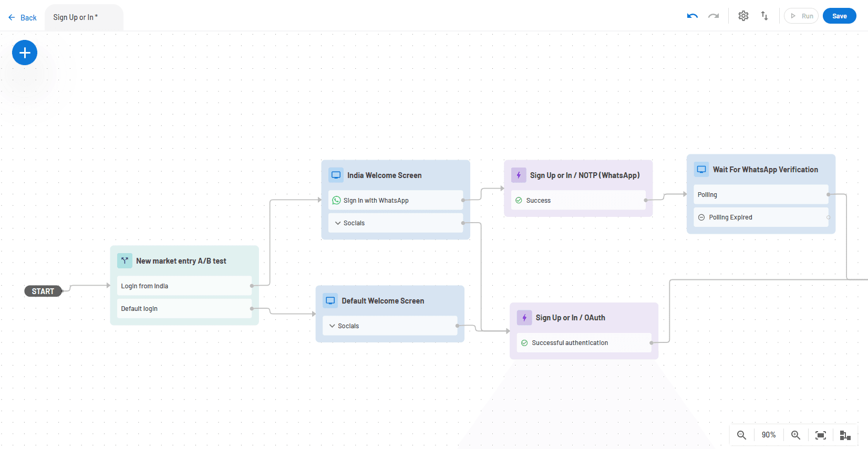Click the lightning icon on NOTP (WhatsApp) node
Viewport: 868px width, 449px height.
(519, 175)
